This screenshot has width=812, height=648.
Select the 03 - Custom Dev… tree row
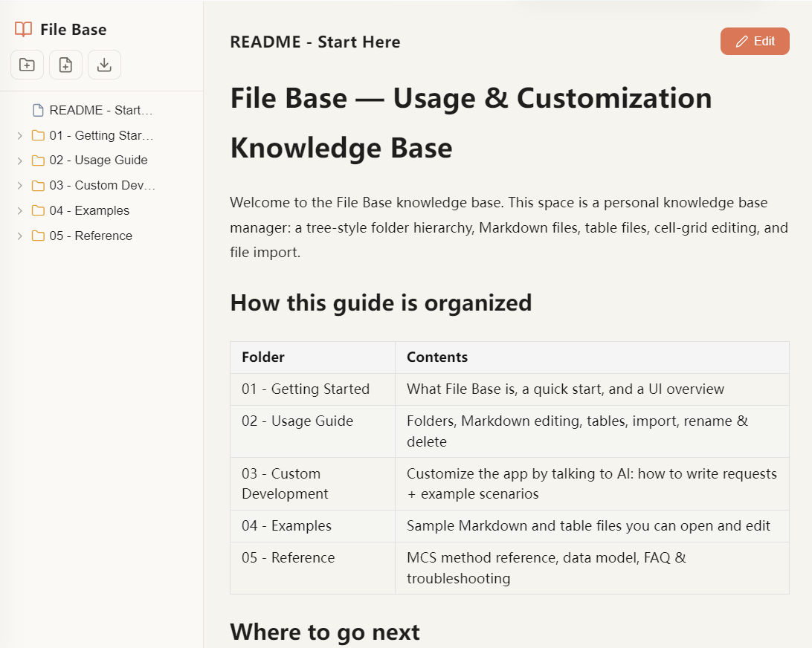(x=101, y=185)
